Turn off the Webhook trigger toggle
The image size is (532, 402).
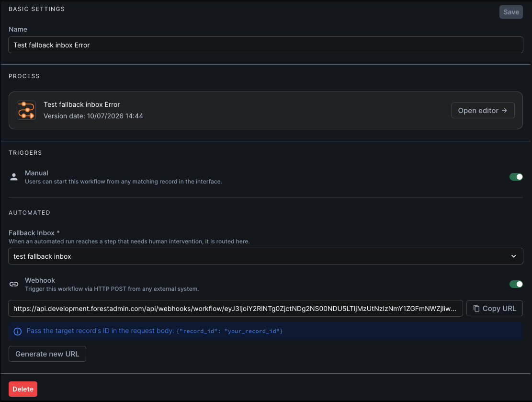tap(516, 284)
